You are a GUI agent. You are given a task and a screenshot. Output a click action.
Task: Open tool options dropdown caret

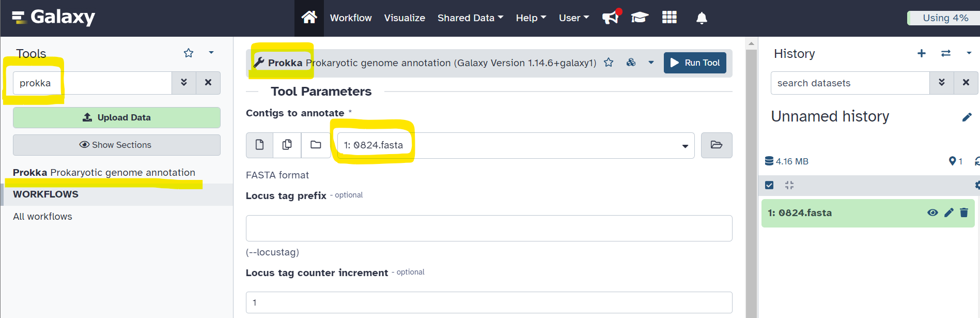click(651, 63)
